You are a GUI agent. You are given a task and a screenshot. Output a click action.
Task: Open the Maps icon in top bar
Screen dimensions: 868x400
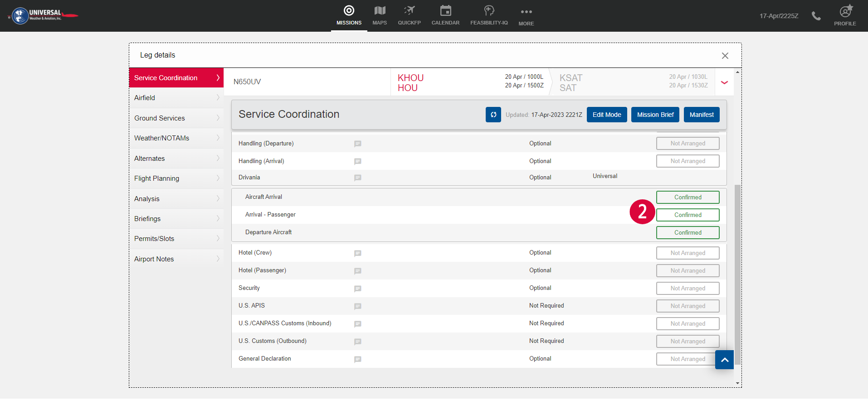[x=380, y=11]
